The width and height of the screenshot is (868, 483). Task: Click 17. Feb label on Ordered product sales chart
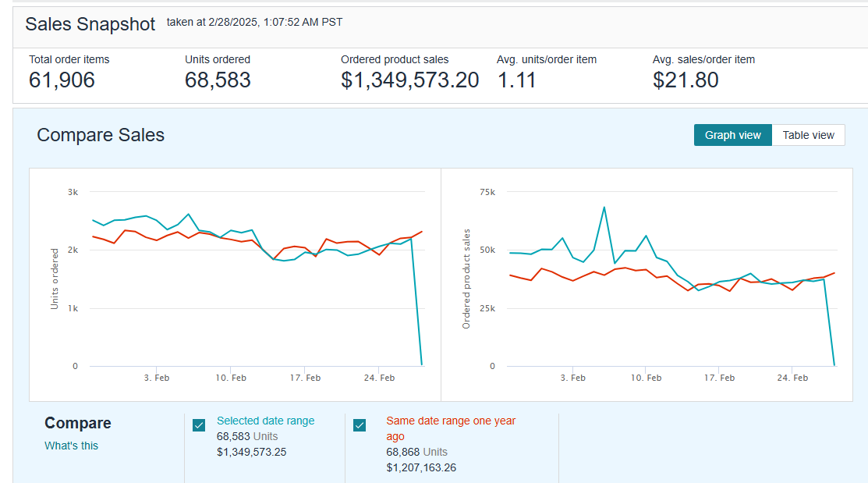coord(719,378)
